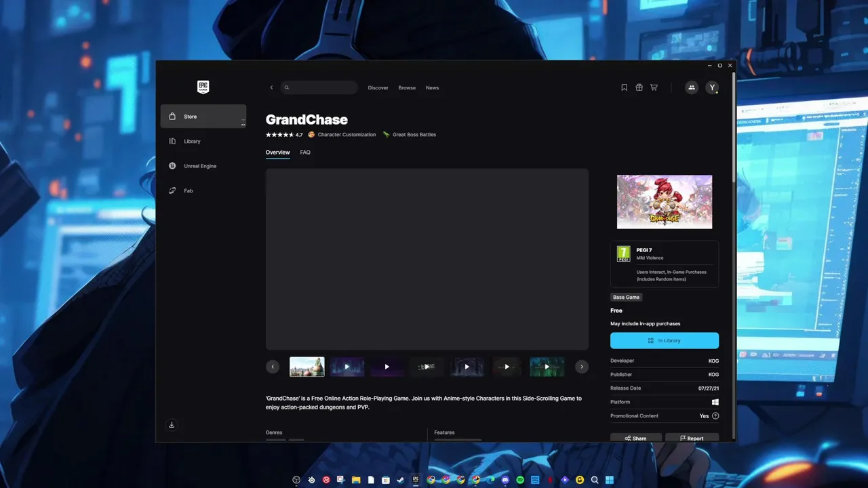
Task: Open Discord from the taskbar
Action: pos(505,480)
